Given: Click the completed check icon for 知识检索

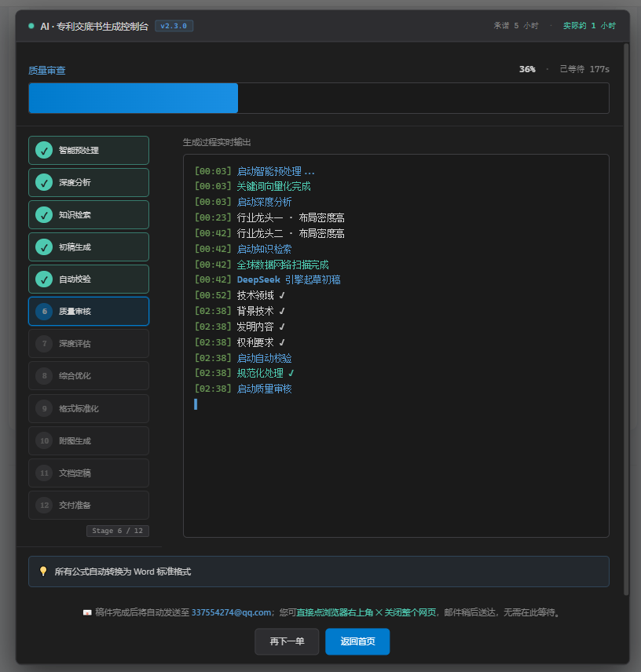Looking at the screenshot, I should point(44,215).
